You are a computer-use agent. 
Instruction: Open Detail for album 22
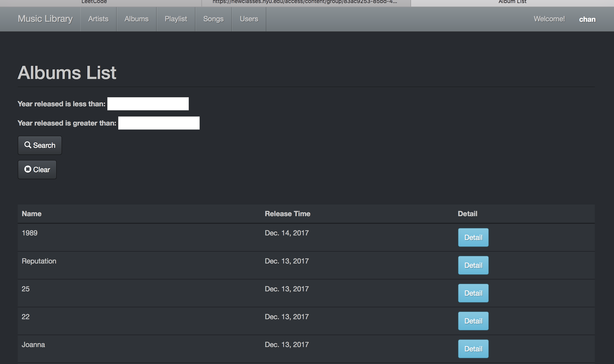tap(473, 321)
